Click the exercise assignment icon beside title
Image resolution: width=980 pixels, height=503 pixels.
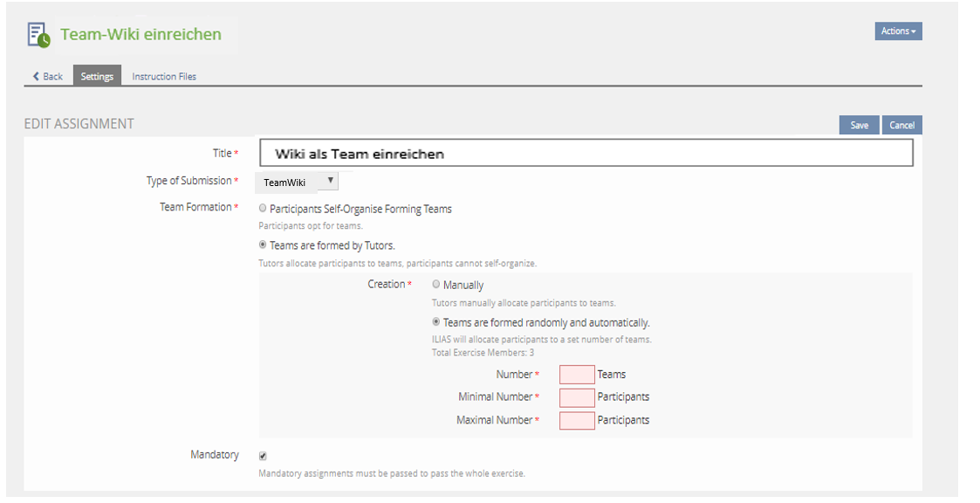click(x=38, y=35)
